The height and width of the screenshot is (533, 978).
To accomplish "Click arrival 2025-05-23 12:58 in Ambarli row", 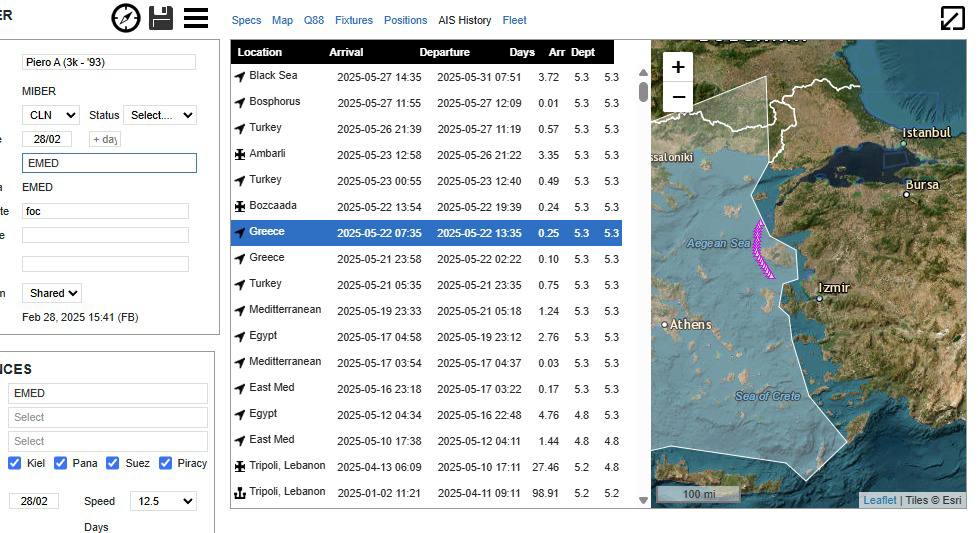I will coord(379,155).
